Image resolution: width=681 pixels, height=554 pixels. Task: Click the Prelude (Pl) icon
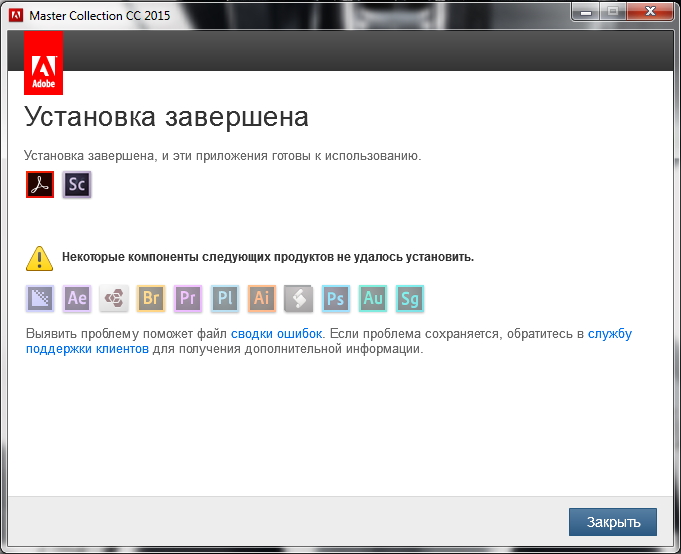point(225,298)
